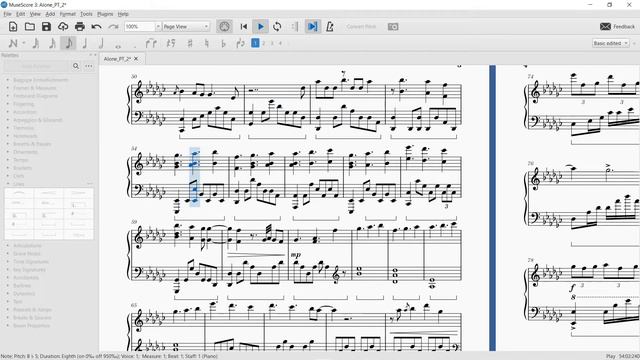Viewport: 640px width, 360px height.
Task: Flip note stem direction
Action: coord(240,43)
